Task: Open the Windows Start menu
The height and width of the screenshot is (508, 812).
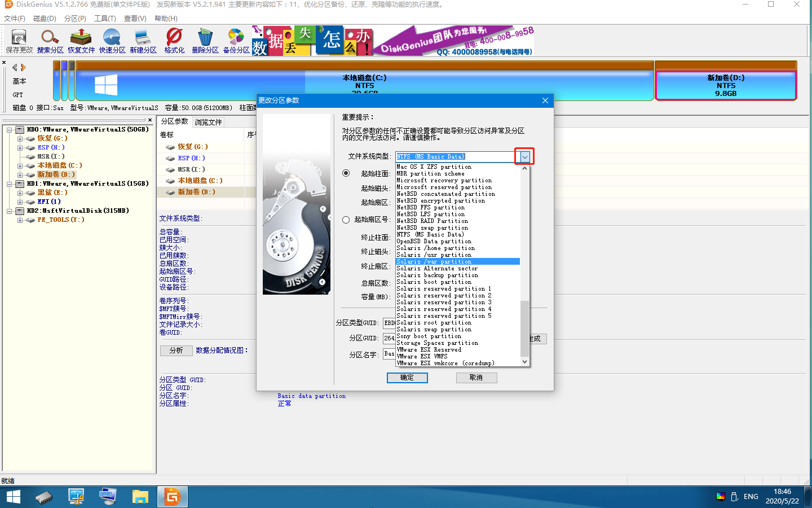Action: [x=13, y=497]
